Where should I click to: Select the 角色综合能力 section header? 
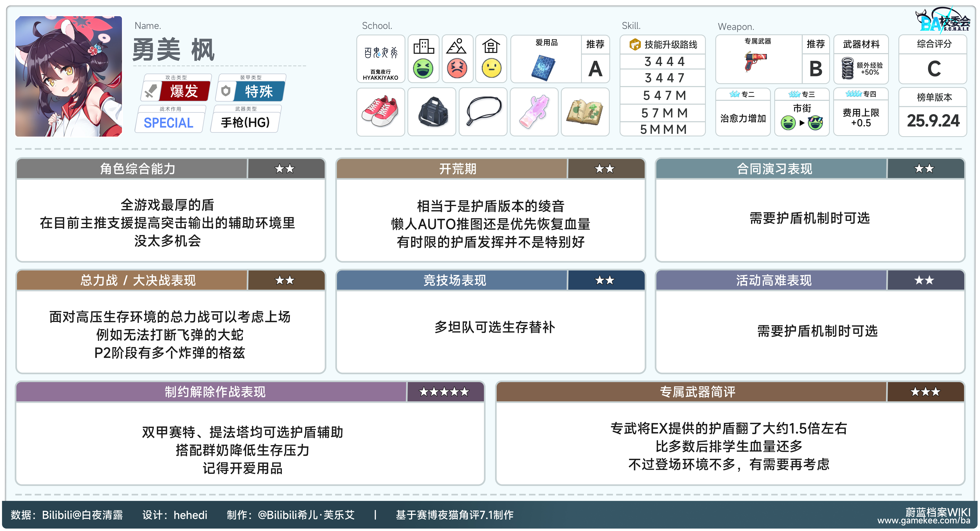pos(138,169)
